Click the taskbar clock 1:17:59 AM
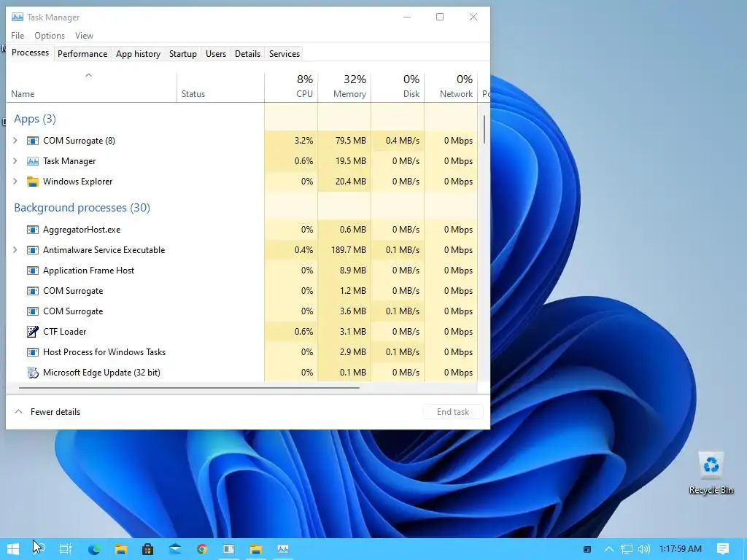The height and width of the screenshot is (560, 747). tap(681, 549)
